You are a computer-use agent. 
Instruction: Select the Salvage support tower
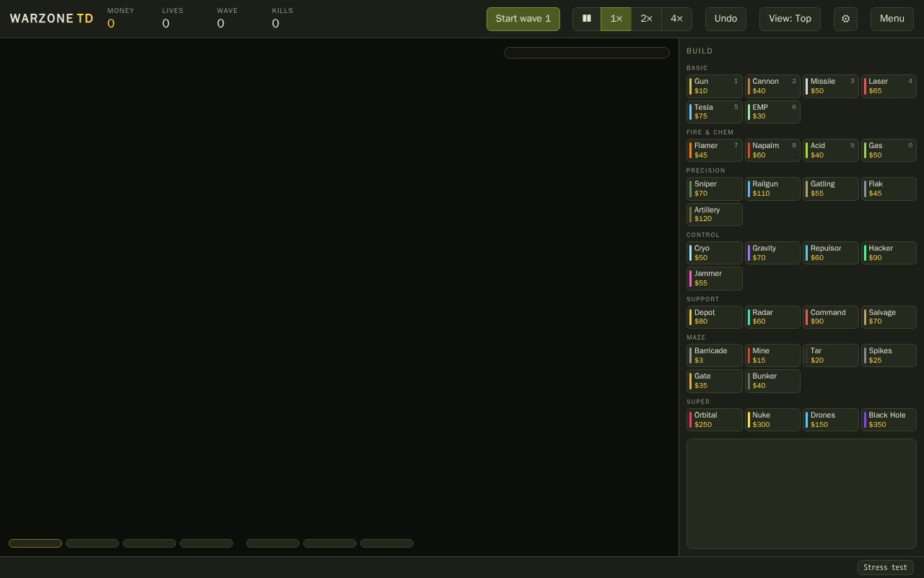pyautogui.click(x=889, y=317)
